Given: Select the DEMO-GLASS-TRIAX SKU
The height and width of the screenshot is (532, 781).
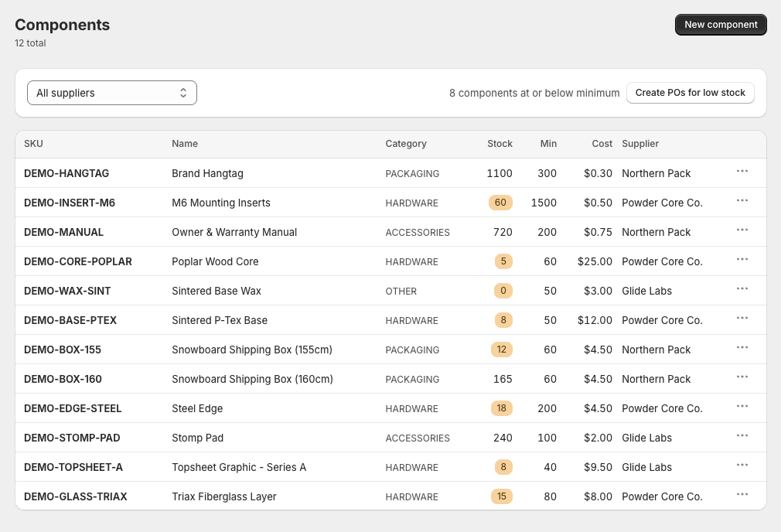Looking at the screenshot, I should point(75,496).
